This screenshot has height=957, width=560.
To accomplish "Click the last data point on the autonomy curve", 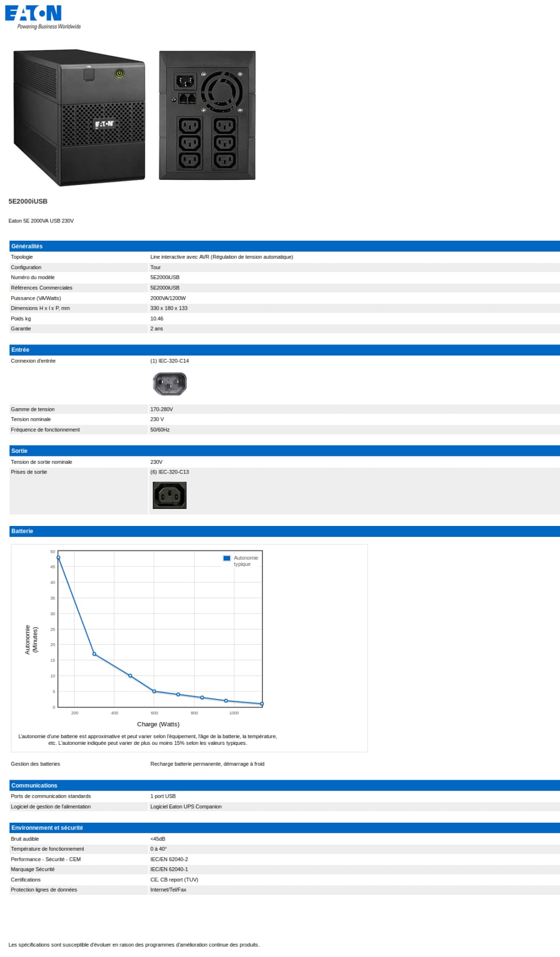I will 262,704.
